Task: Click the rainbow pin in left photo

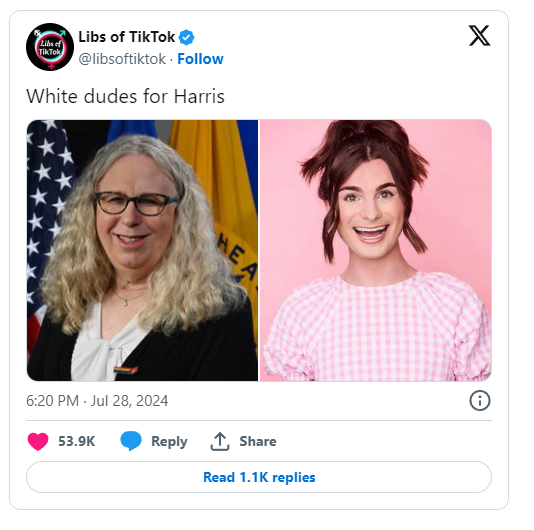Action: point(125,370)
